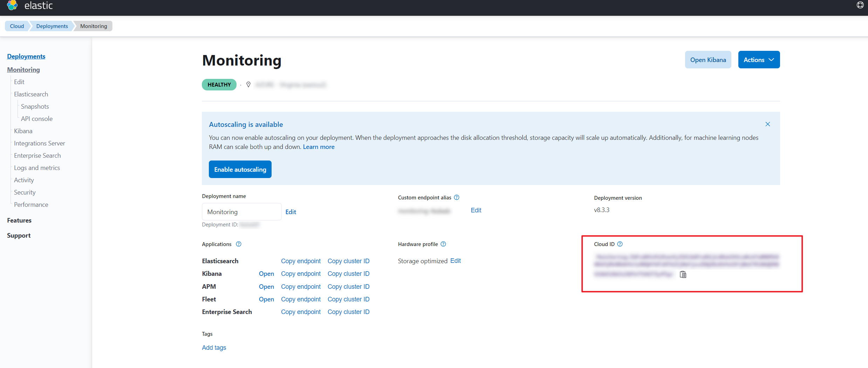Click the Add tags link
Image resolution: width=868 pixels, height=368 pixels.
point(214,348)
